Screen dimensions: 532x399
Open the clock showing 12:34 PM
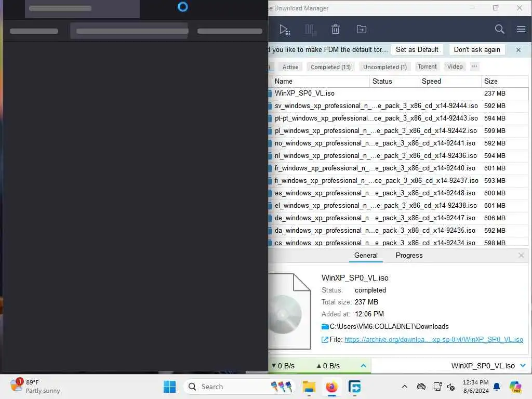[x=476, y=387]
